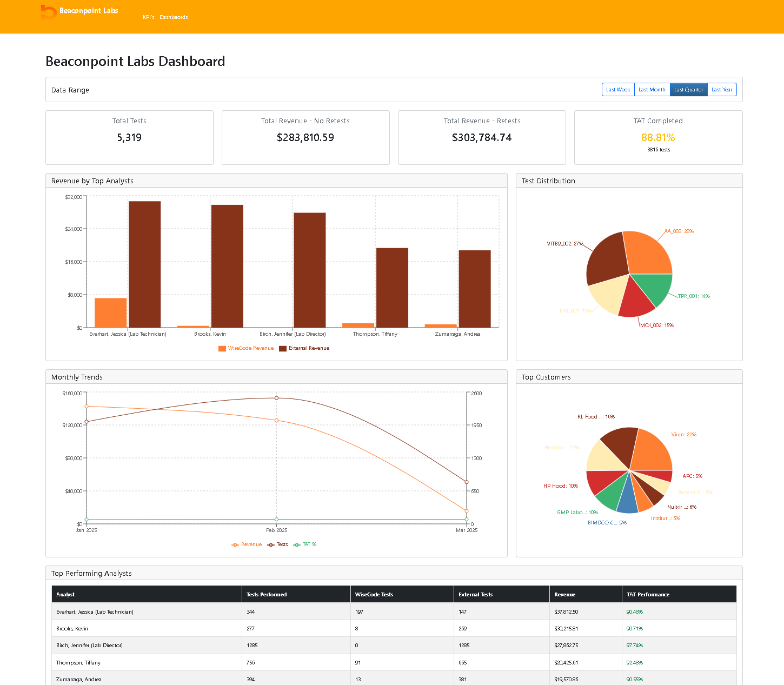Select the Last Year range
Viewport: 784px width, 685px height.
[722, 90]
